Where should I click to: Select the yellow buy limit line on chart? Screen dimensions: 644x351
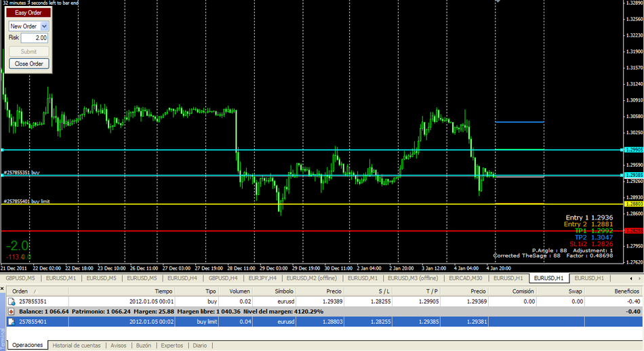coord(339,204)
